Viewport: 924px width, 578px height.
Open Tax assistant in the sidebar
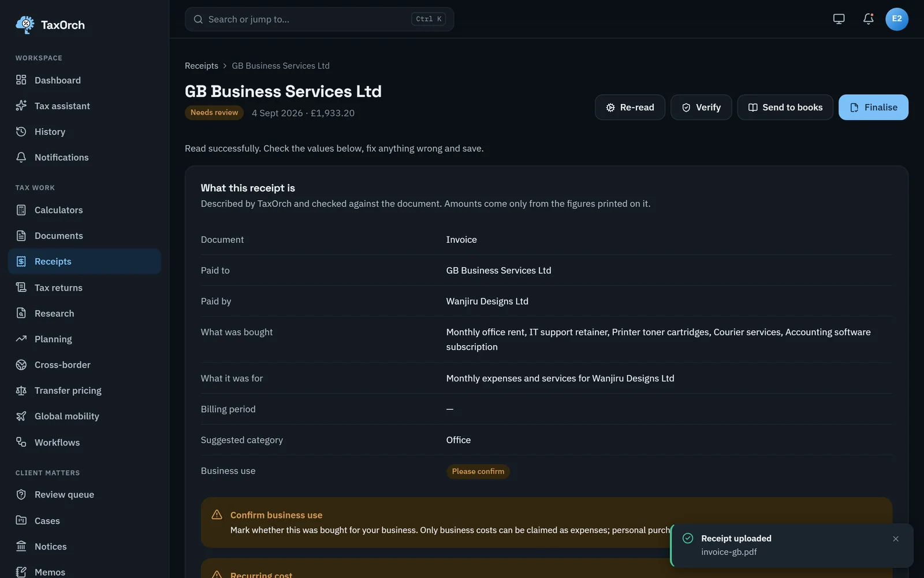[x=84, y=106]
